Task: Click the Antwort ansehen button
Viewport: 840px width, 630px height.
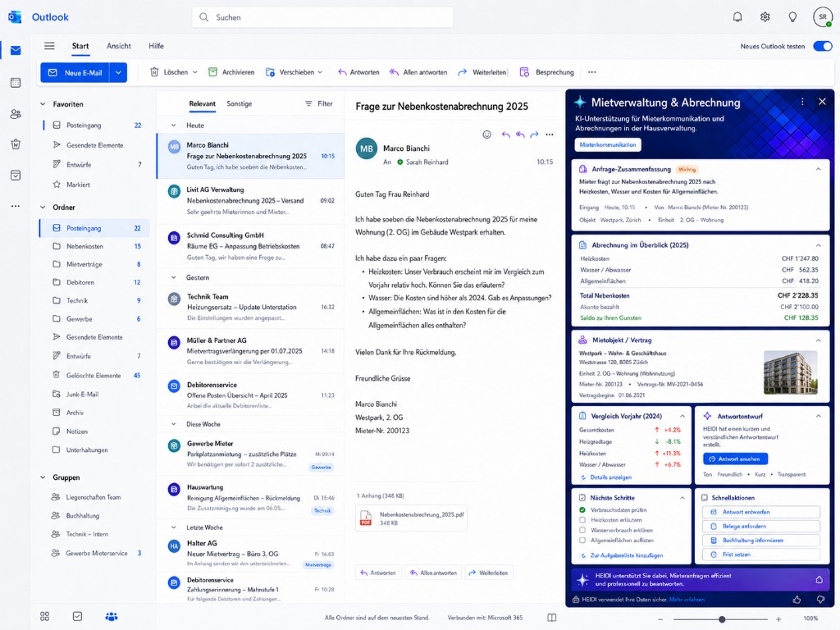Action: pyautogui.click(x=735, y=459)
